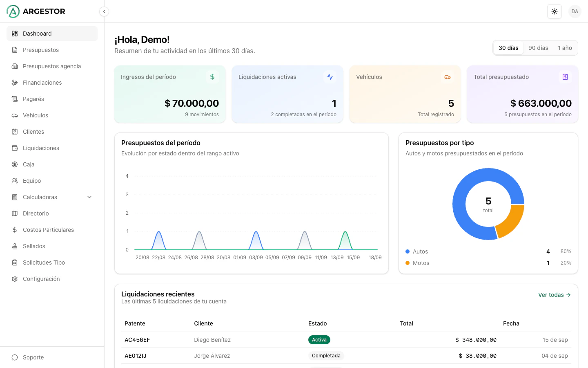
Task: Switch the period to 1 año
Action: (x=565, y=48)
